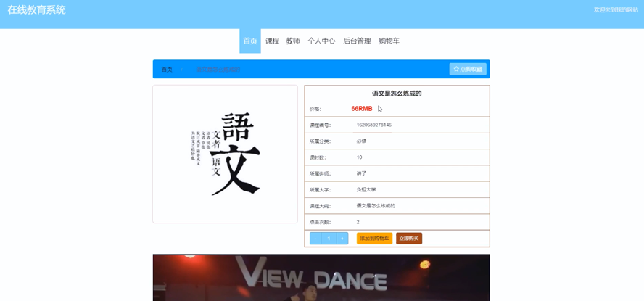644x301 pixels.
Task: Click the 語文 course cover image
Action: (225, 154)
